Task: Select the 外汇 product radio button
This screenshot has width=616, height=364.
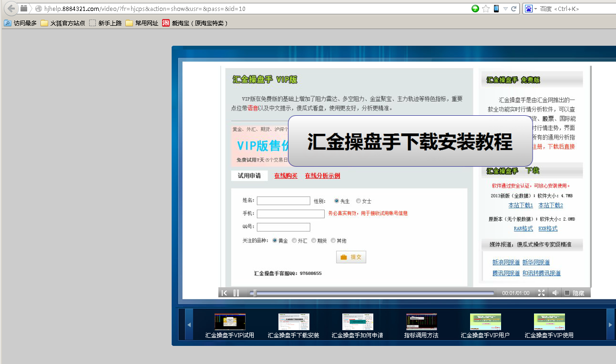Action: tap(295, 241)
